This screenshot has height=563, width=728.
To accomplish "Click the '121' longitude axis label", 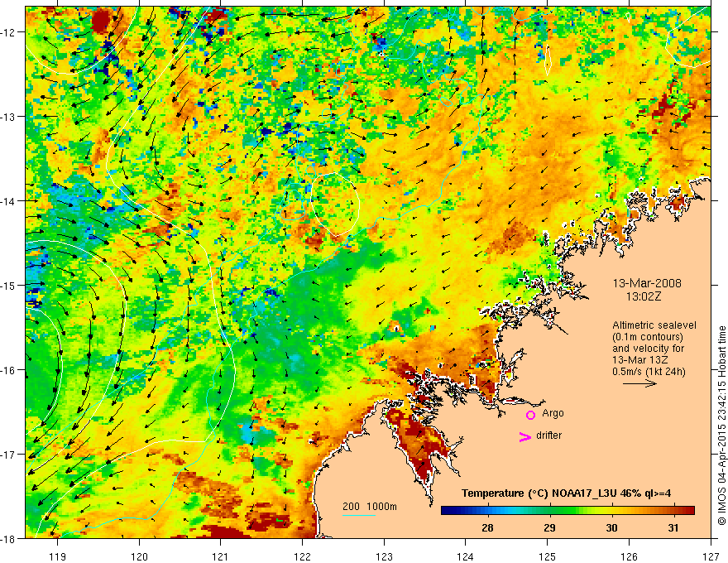I will click(x=221, y=556).
